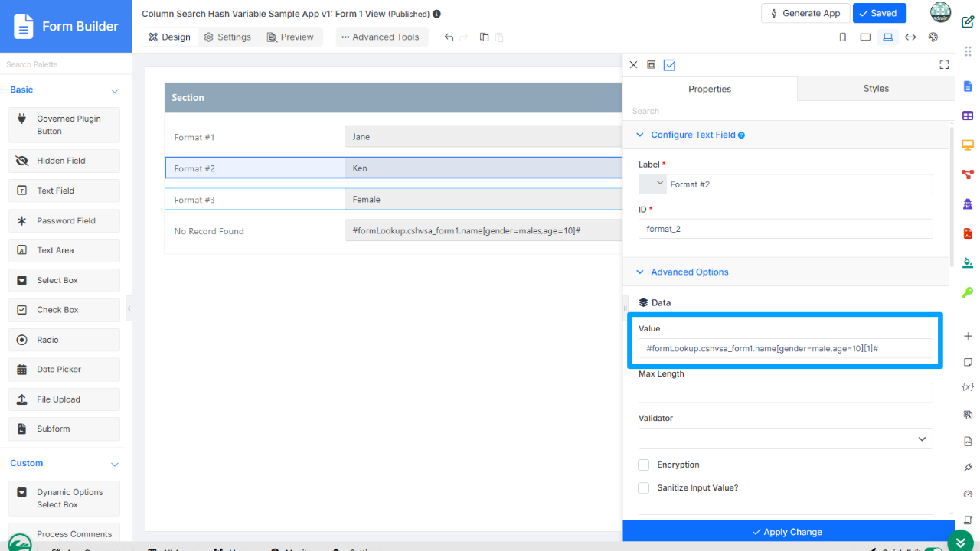Screen dimensions: 980x551
Task: Switch to tablet viewport icon
Action: point(865,37)
